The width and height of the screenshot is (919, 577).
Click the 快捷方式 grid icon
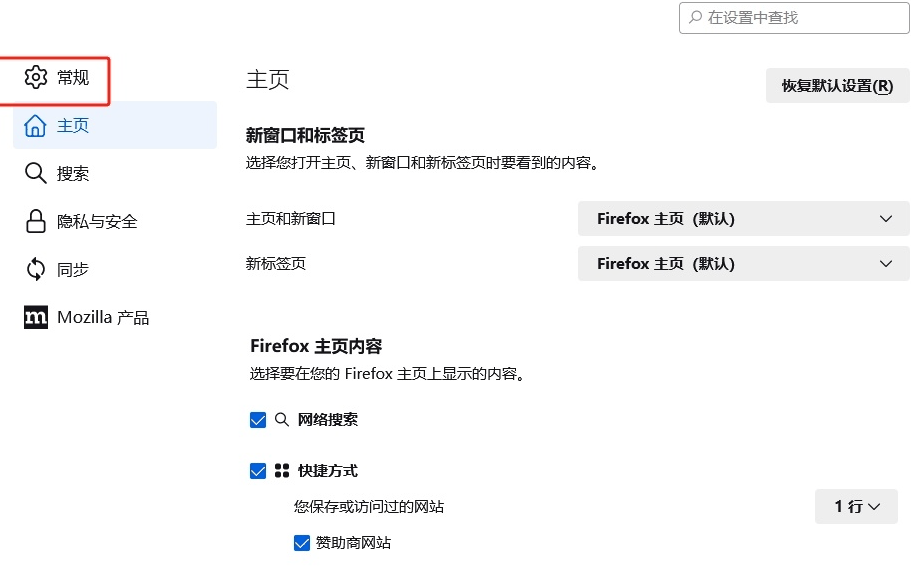[x=284, y=470]
